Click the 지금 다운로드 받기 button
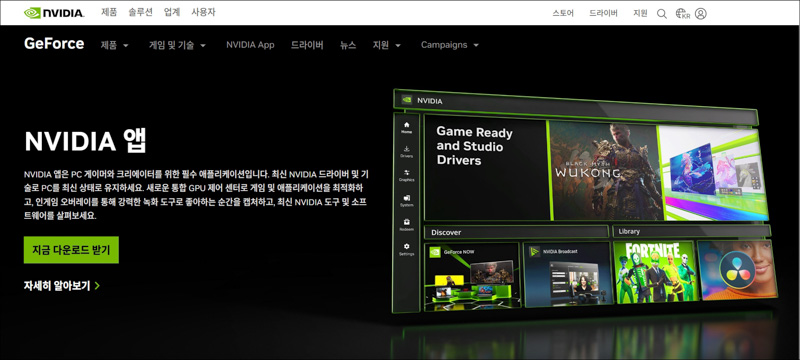 click(x=71, y=250)
